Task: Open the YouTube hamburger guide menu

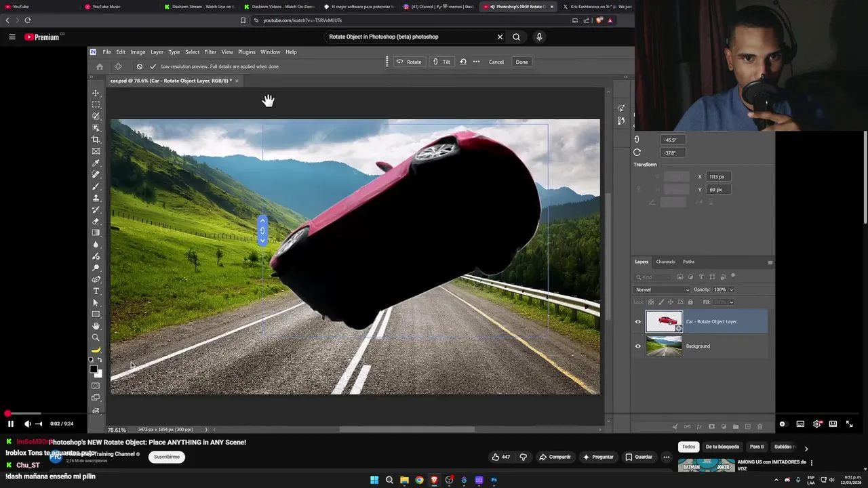Action: tap(12, 37)
